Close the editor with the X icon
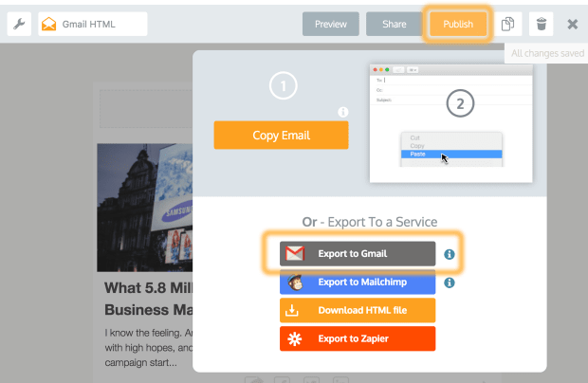Image resolution: width=588 pixels, height=383 pixels. [572, 25]
